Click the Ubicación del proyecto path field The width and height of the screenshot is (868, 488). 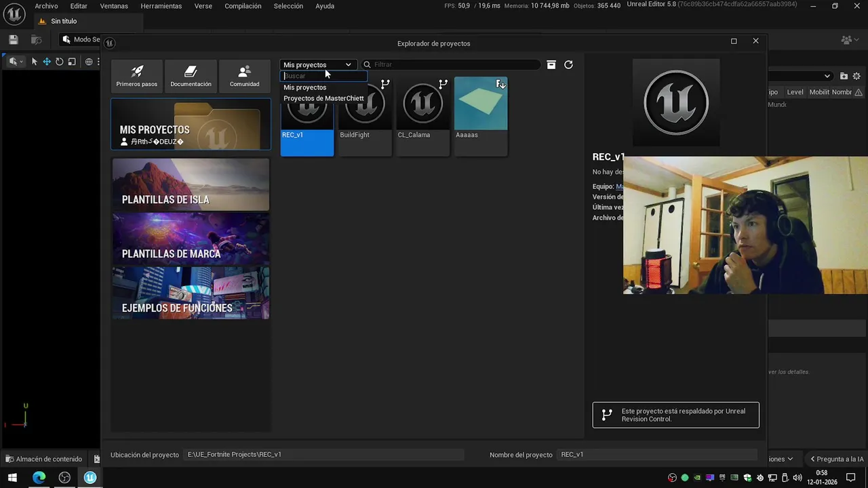[x=324, y=455]
